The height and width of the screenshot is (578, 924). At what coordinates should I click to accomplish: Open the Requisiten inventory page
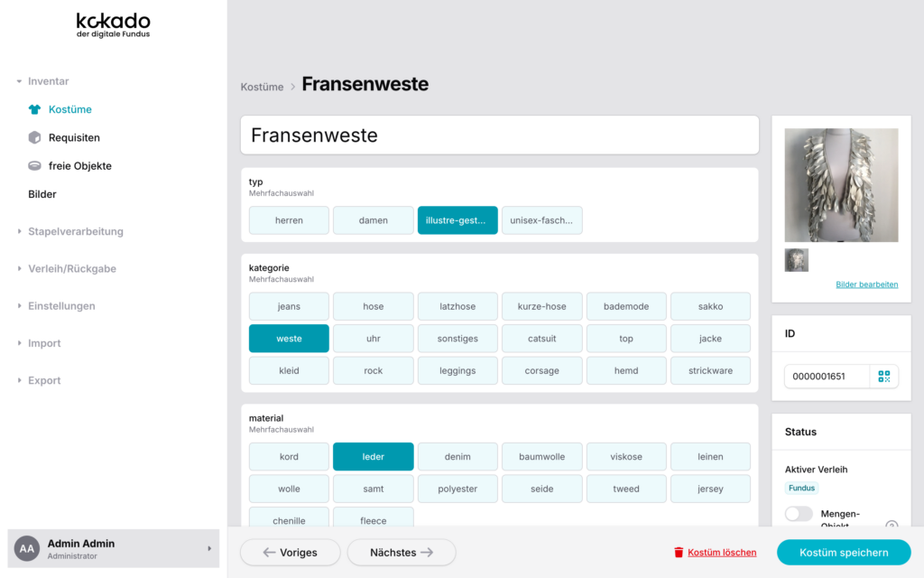pyautogui.click(x=74, y=137)
